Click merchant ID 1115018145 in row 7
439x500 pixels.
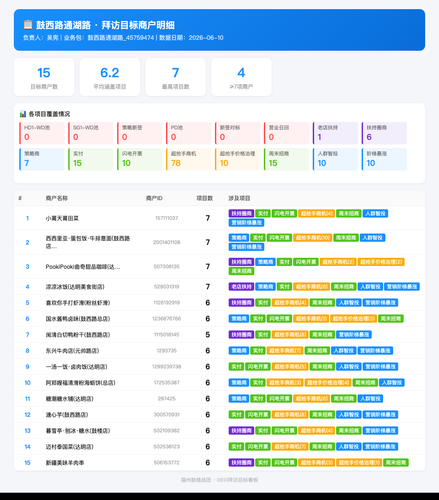[167, 335]
